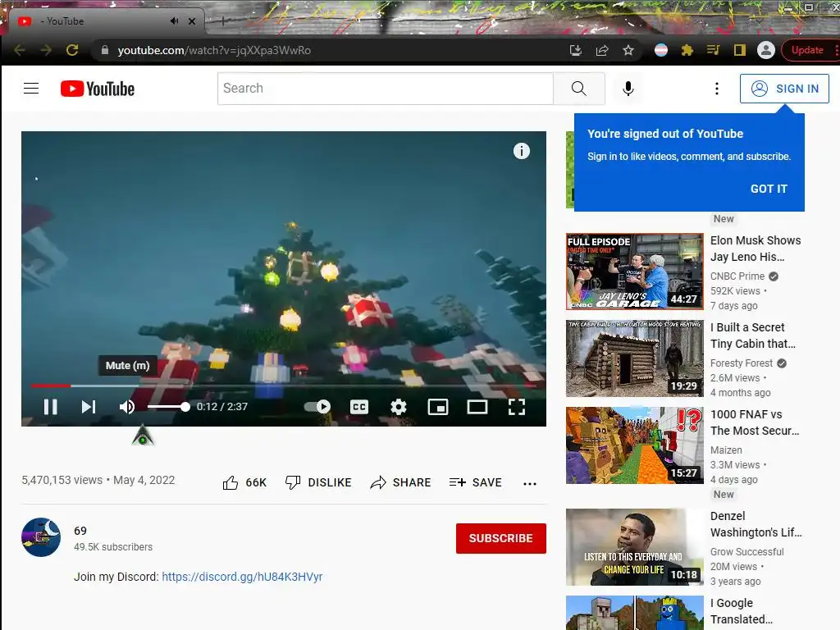Open the browser profile avatar
Screen dimensions: 840x630
tap(765, 50)
